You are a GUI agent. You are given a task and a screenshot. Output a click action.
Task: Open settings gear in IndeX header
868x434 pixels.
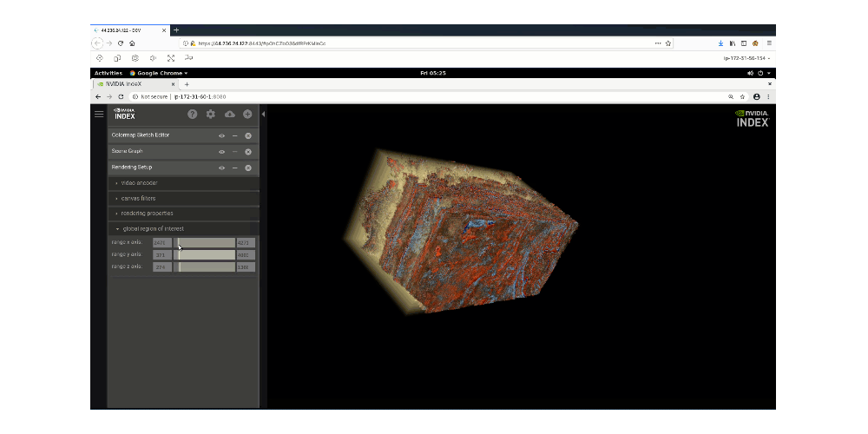211,114
